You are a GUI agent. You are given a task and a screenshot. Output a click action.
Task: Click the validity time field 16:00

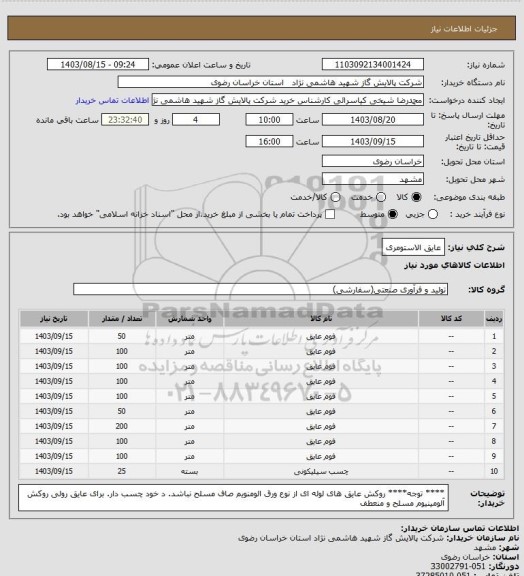pos(269,141)
